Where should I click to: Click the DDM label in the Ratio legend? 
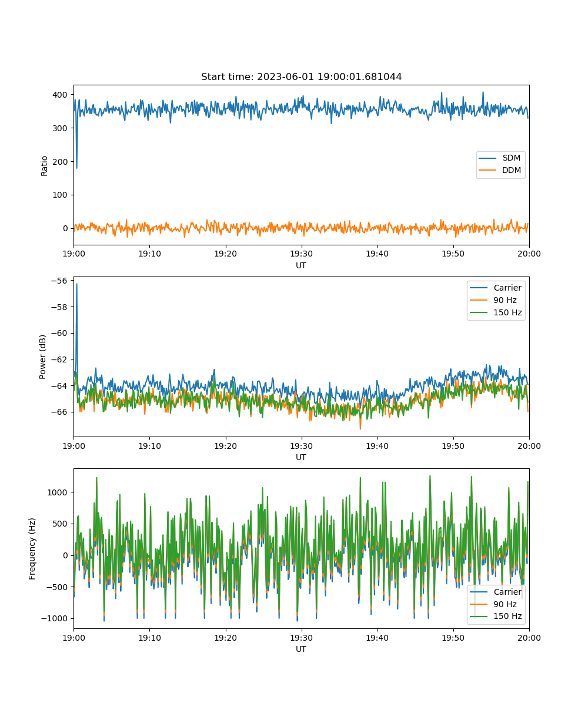point(511,171)
